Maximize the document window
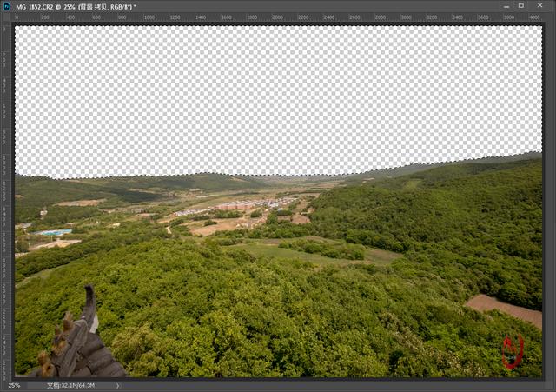This screenshot has height=392, width=556. [520, 6]
